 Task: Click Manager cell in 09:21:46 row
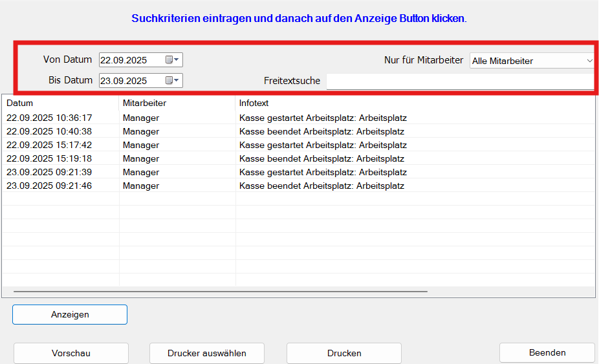coord(141,186)
